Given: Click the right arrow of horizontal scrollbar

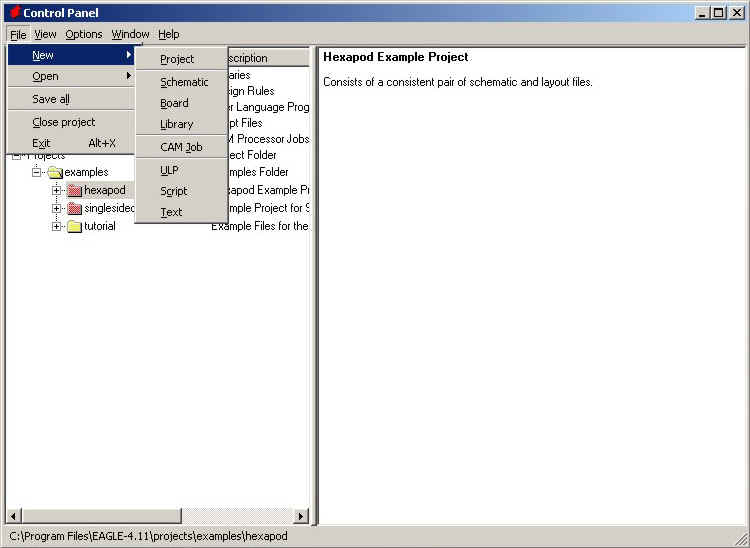Looking at the screenshot, I should tap(300, 516).
